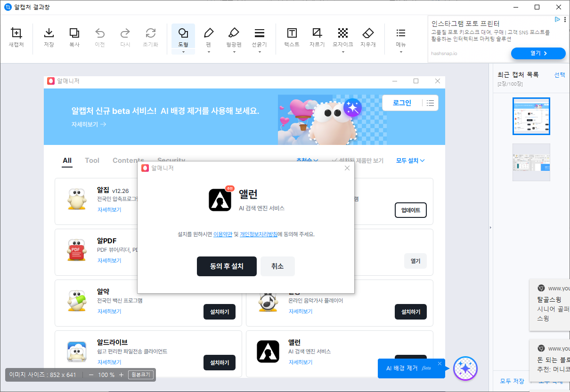The image size is (570, 392).
Task: Open 자세히보기 link under 알드라이브
Action: coord(109,362)
